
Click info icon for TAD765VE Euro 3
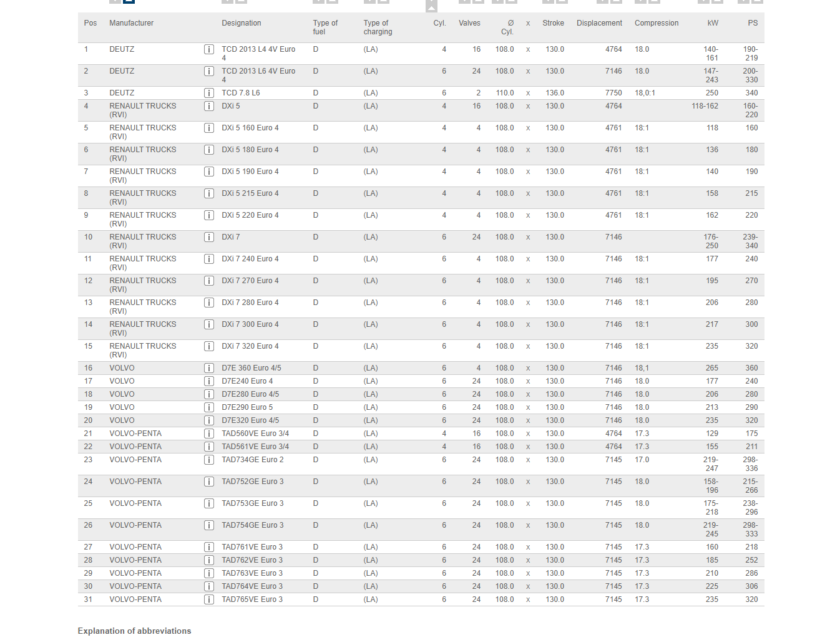click(209, 599)
